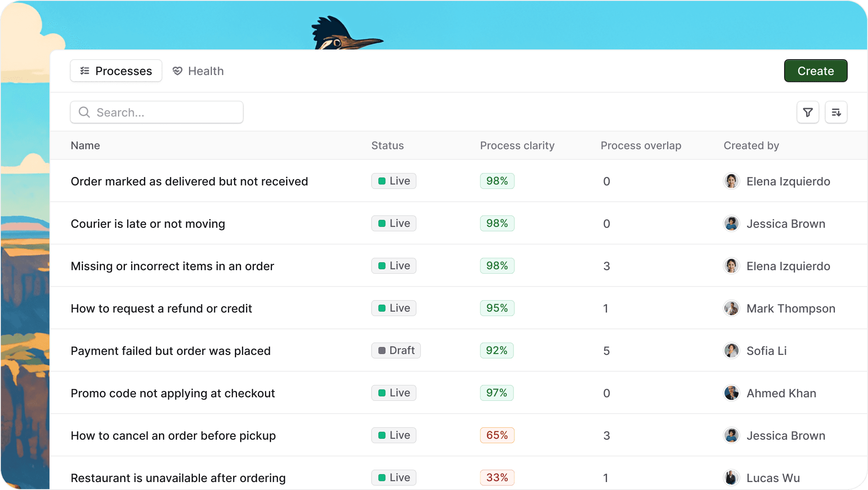Click the Search input field
The width and height of the screenshot is (868, 490).
coord(168,113)
